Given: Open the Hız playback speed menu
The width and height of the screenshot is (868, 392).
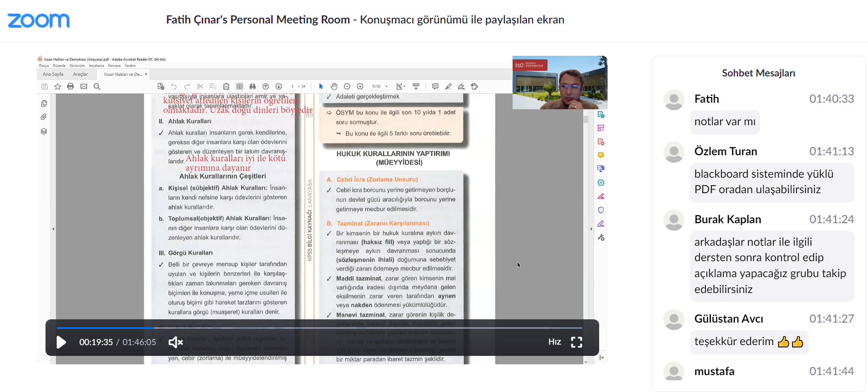Looking at the screenshot, I should coord(555,342).
